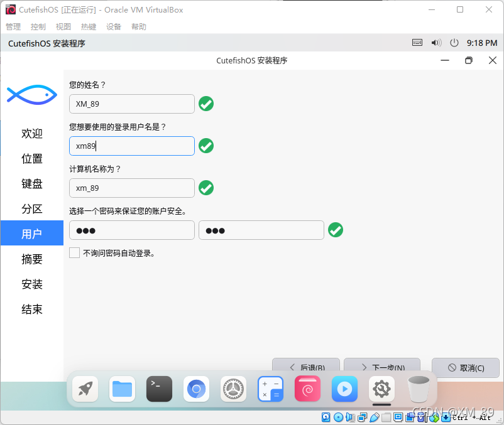Maximize the CutefishOS installer window
The image size is (504, 425).
point(469,60)
